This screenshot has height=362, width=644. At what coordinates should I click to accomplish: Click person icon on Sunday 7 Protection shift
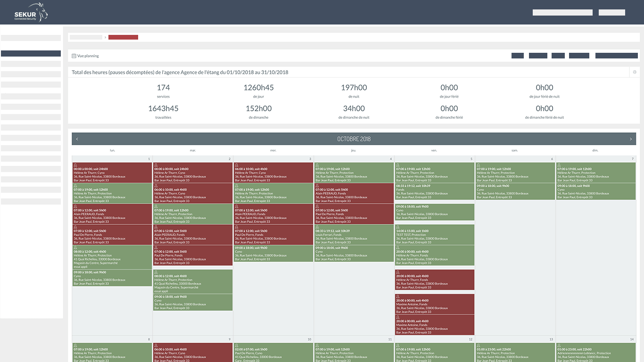click(559, 165)
